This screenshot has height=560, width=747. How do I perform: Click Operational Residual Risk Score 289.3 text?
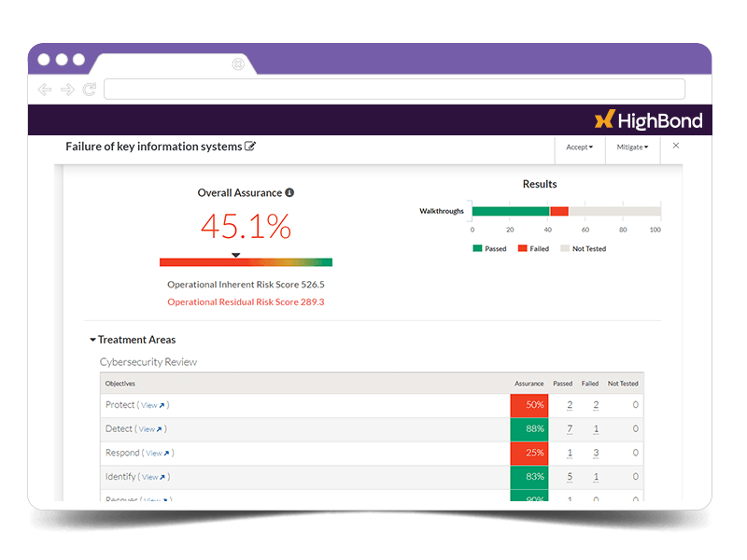(x=246, y=301)
